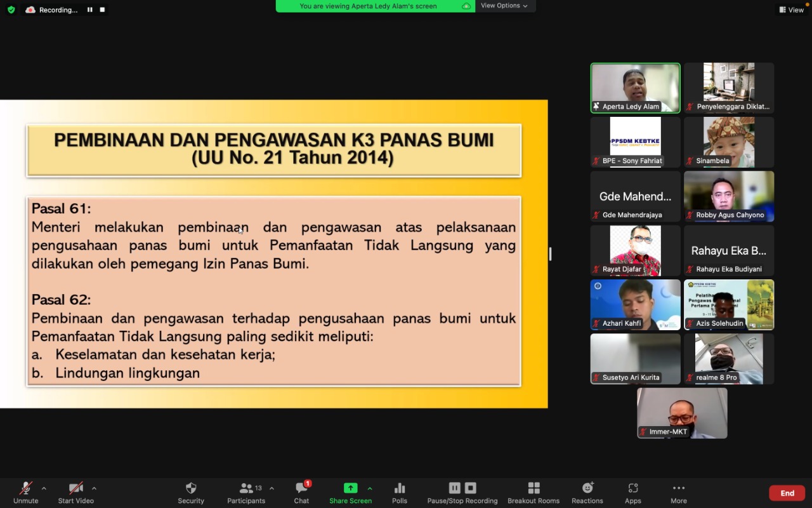Screen dimensions: 812x508
Task: Open the Participants panel
Action: (x=246, y=492)
